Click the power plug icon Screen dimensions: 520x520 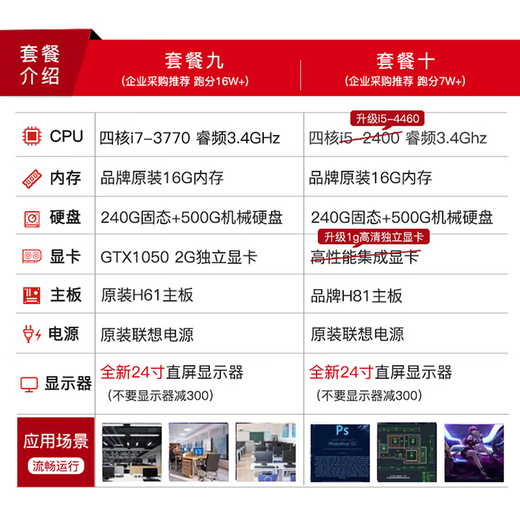(32, 334)
